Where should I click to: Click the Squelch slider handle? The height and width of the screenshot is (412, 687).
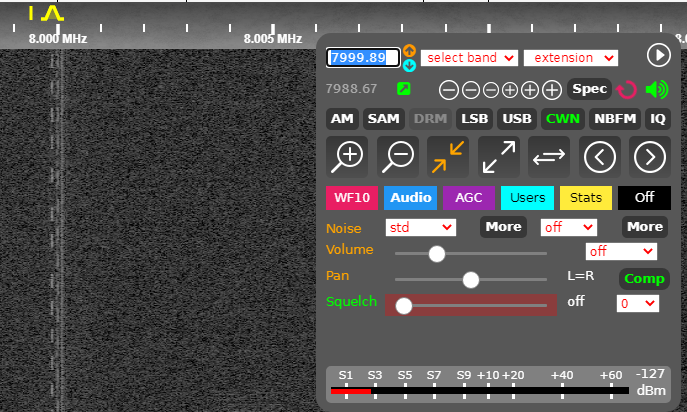point(404,306)
